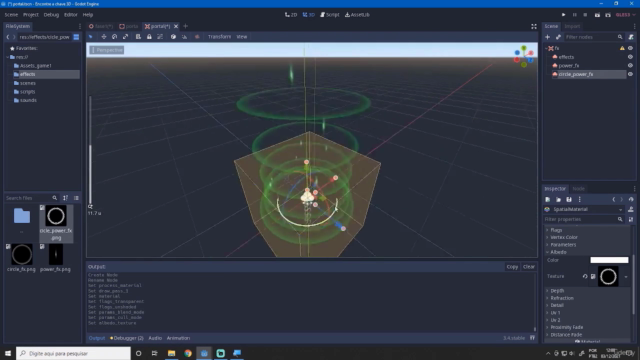Click the lock selected object icon
640x360 pixels.
coord(149,37)
